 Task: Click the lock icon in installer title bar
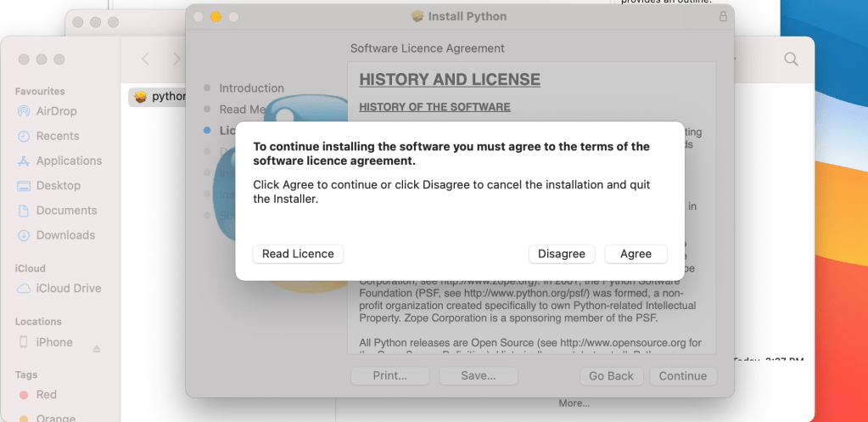(723, 16)
